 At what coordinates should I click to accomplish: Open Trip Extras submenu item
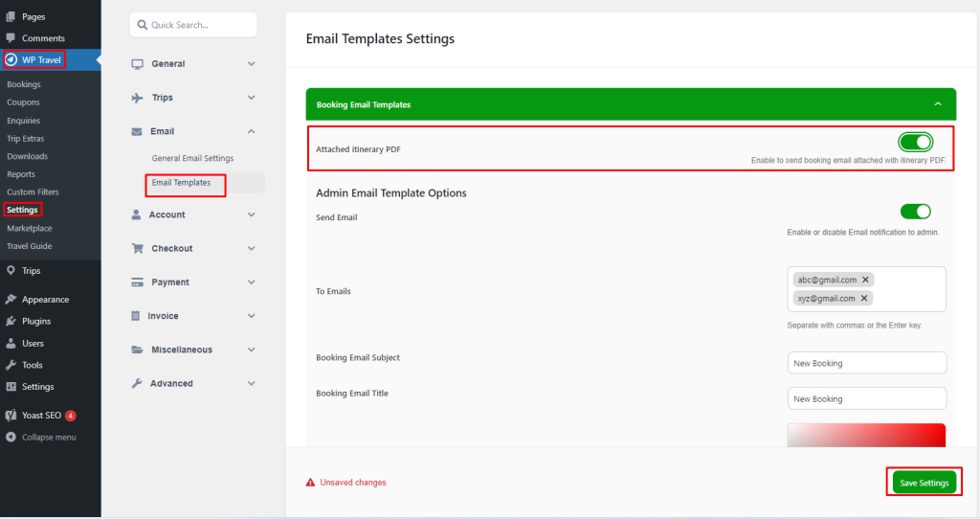coord(26,139)
